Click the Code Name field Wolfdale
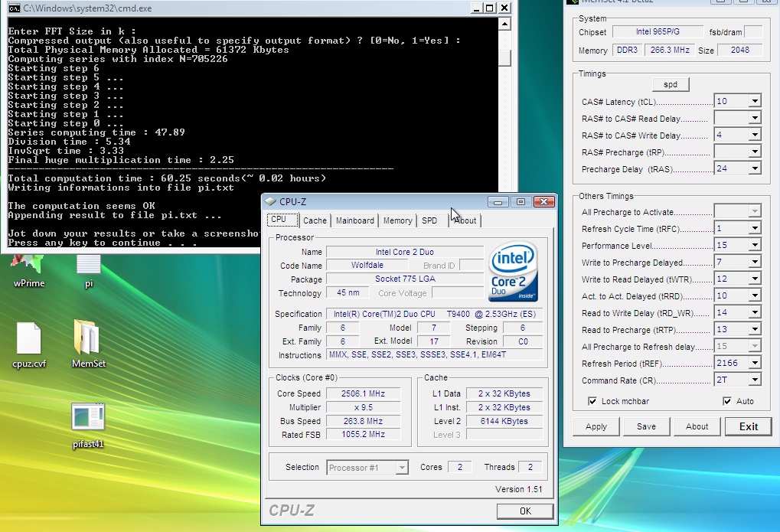 click(367, 266)
